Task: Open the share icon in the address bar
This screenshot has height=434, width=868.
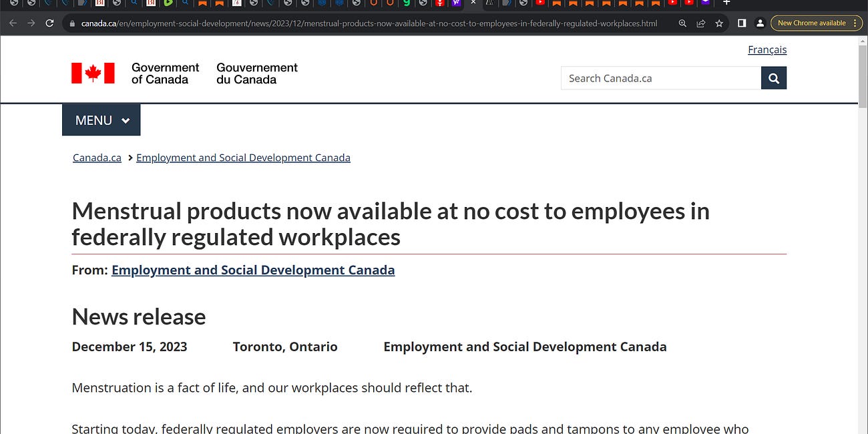Action: 700,23
